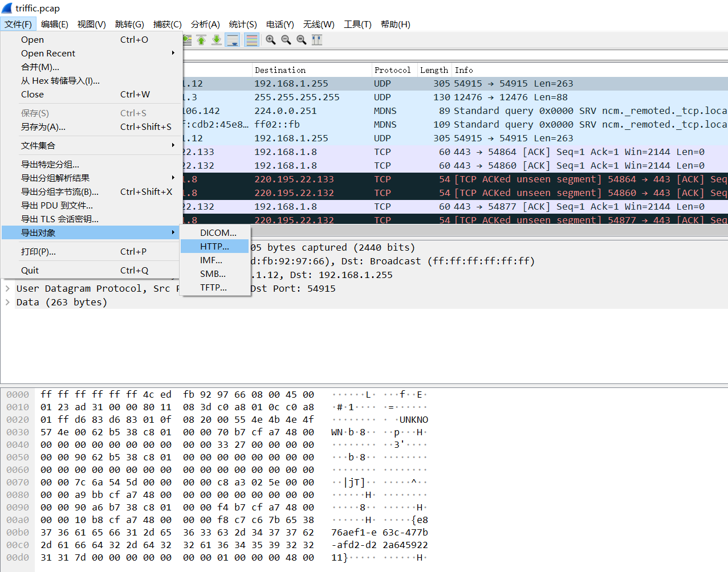Click the zoom in magnifier icon
Image resolution: width=728 pixels, height=572 pixels.
[x=271, y=40]
